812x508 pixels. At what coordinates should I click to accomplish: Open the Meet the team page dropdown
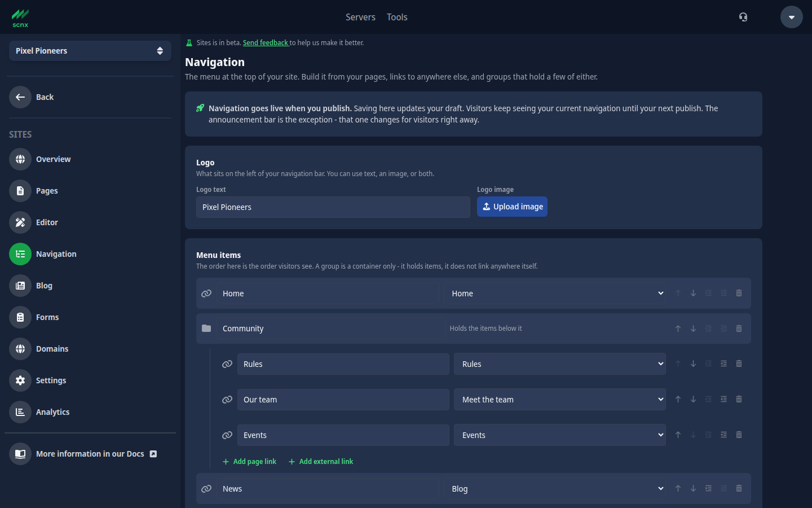(x=560, y=400)
